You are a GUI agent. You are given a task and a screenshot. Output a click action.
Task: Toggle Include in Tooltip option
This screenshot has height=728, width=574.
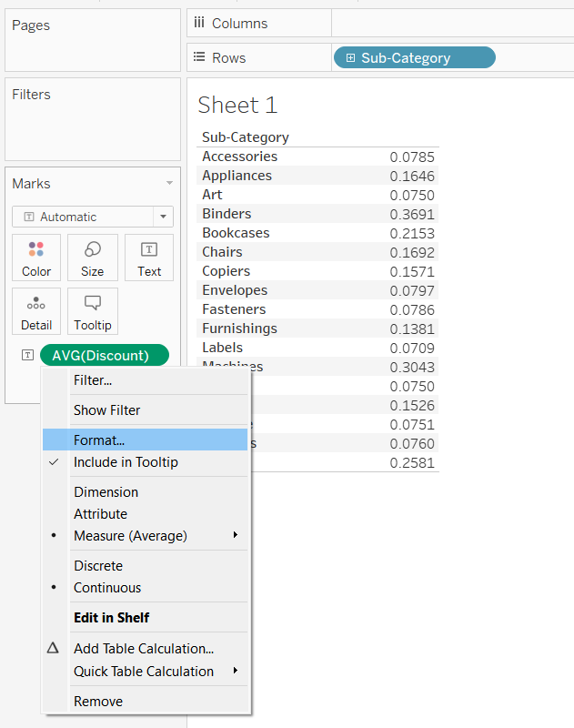[126, 462]
